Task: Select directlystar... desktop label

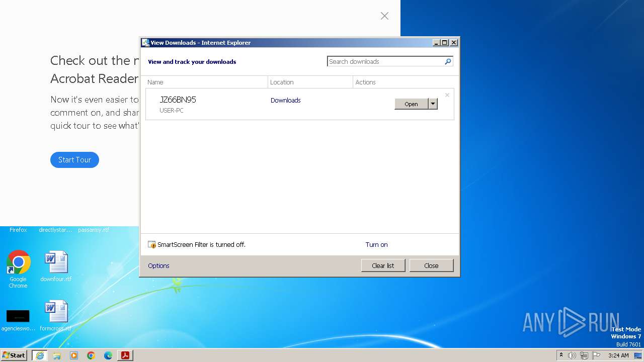Action: click(55, 230)
